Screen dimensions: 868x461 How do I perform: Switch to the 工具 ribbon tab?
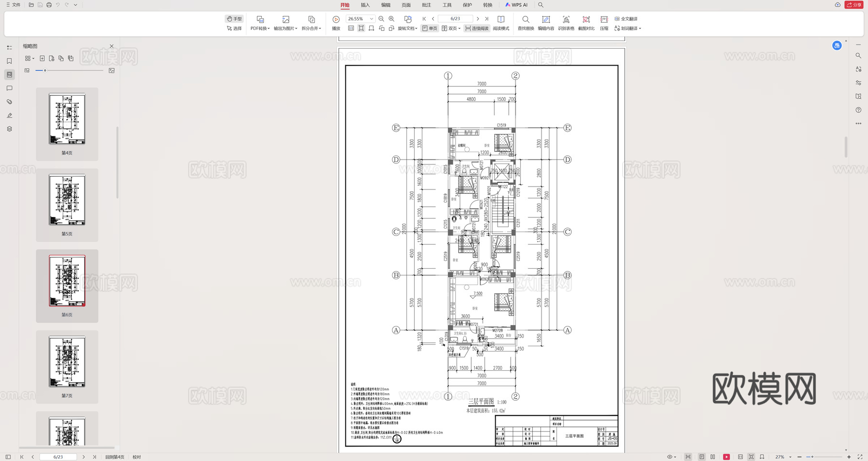pos(447,5)
